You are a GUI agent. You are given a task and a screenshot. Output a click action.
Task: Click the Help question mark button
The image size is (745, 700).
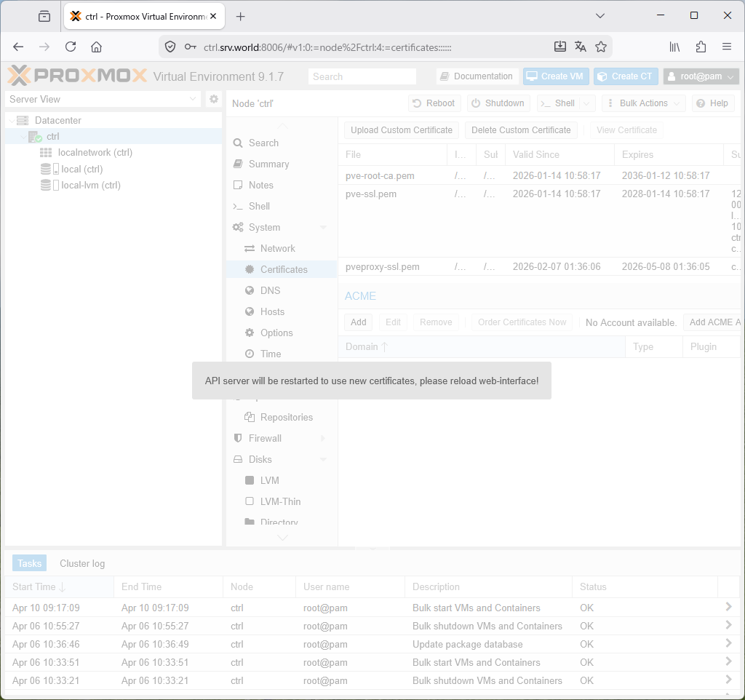tap(712, 103)
